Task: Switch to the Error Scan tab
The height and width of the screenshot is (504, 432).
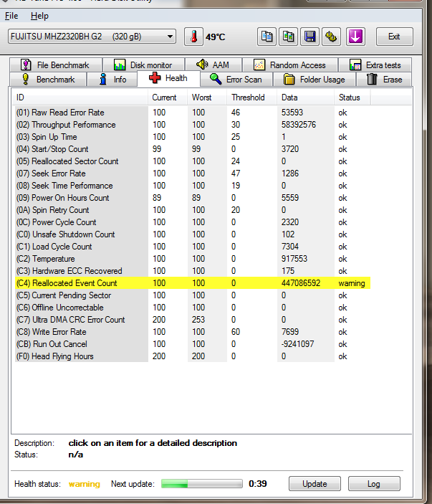Action: coord(236,80)
